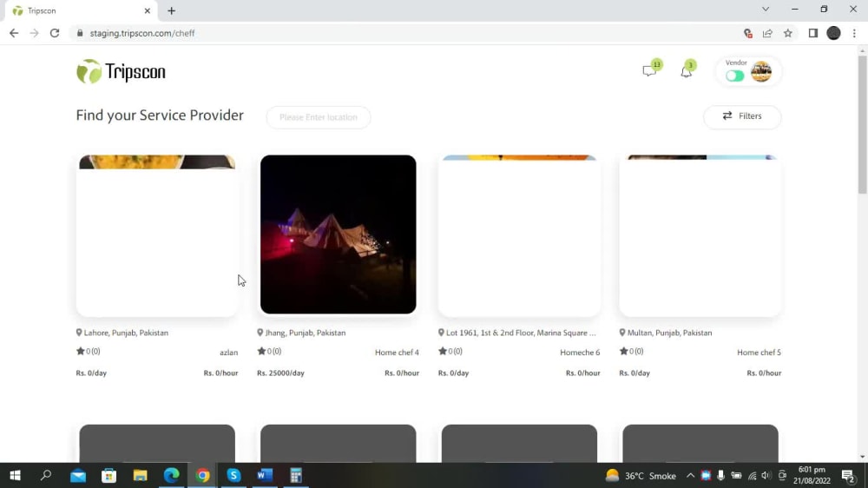
Task: Open the Windows Start menu
Action: (x=15, y=475)
